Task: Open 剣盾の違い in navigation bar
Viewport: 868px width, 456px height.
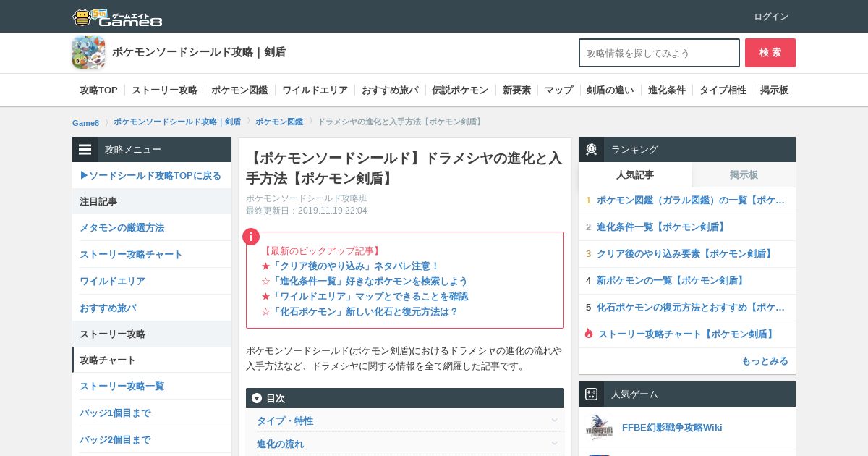Action: 610,90
